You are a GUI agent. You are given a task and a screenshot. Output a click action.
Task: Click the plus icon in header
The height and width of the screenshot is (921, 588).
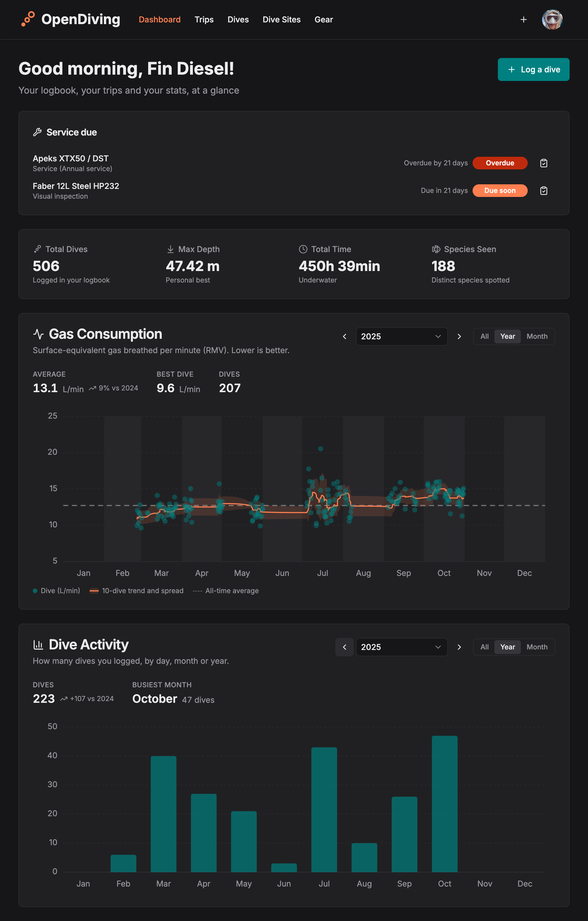click(523, 20)
